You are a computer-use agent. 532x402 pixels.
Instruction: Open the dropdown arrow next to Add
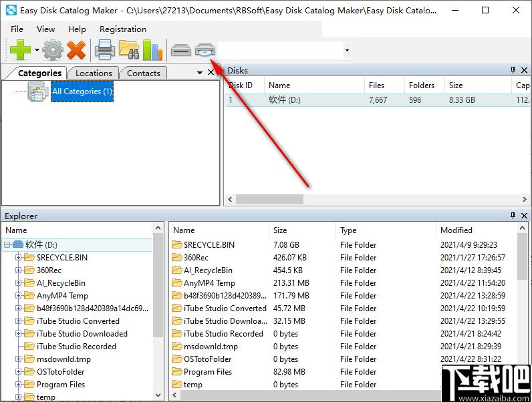(37, 50)
